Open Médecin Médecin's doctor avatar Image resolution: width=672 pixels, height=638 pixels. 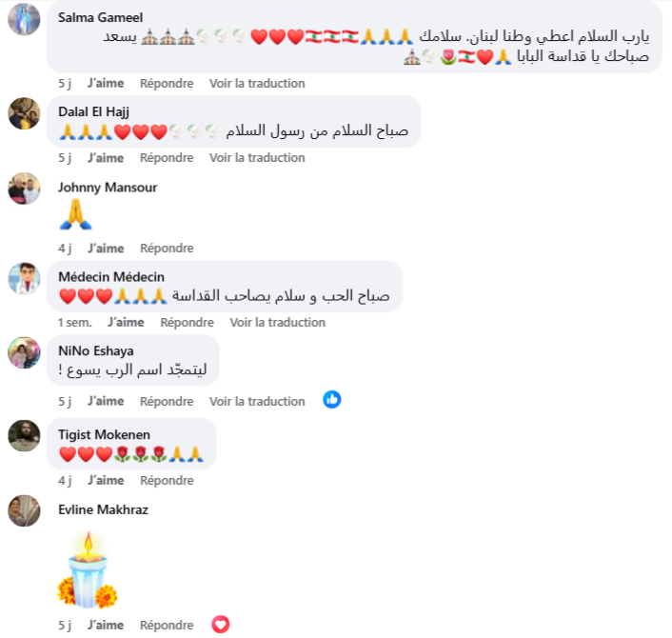(24, 279)
